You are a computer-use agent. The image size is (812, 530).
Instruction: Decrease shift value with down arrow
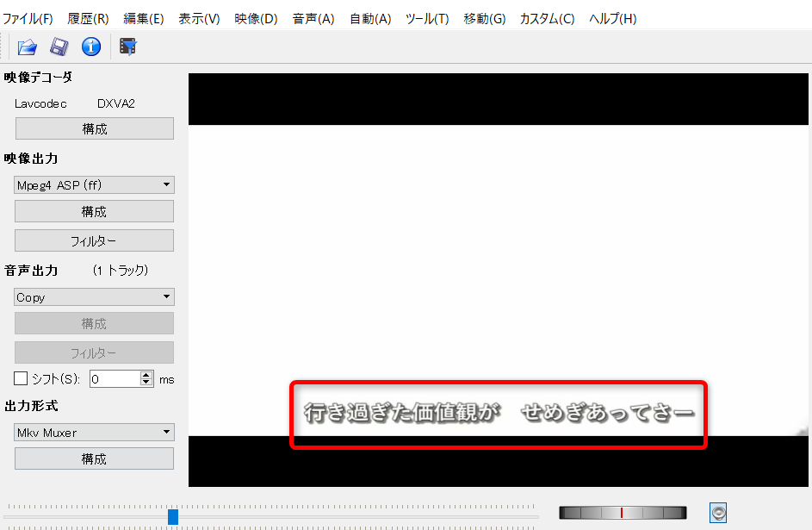click(146, 383)
